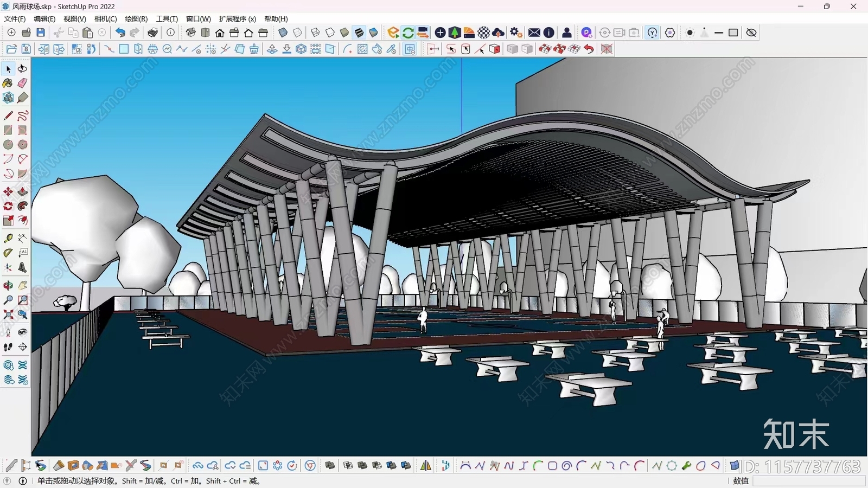Choose the Polygon tool
The height and width of the screenshot is (488, 868).
point(22,145)
